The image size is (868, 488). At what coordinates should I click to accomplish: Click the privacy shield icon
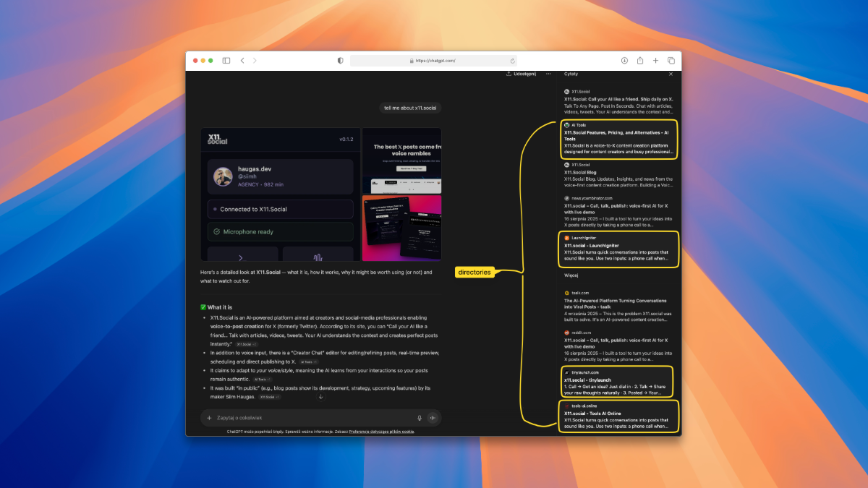[x=341, y=61]
